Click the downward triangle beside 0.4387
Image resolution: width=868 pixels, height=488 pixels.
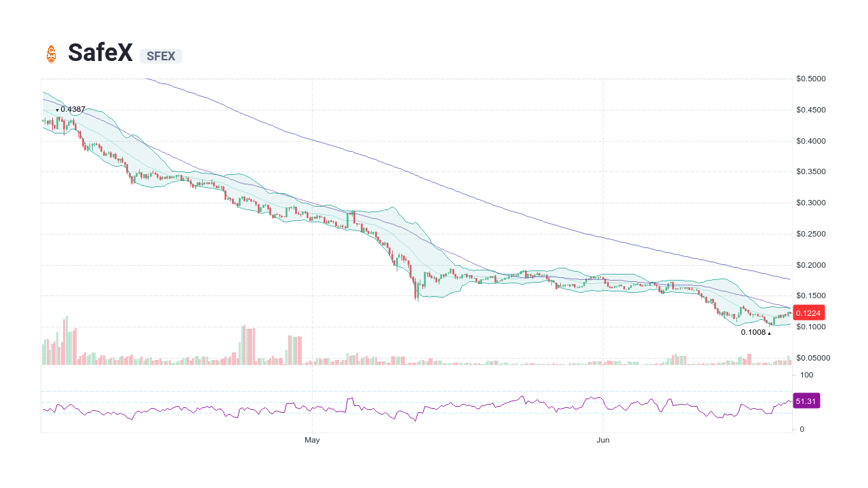click(57, 109)
